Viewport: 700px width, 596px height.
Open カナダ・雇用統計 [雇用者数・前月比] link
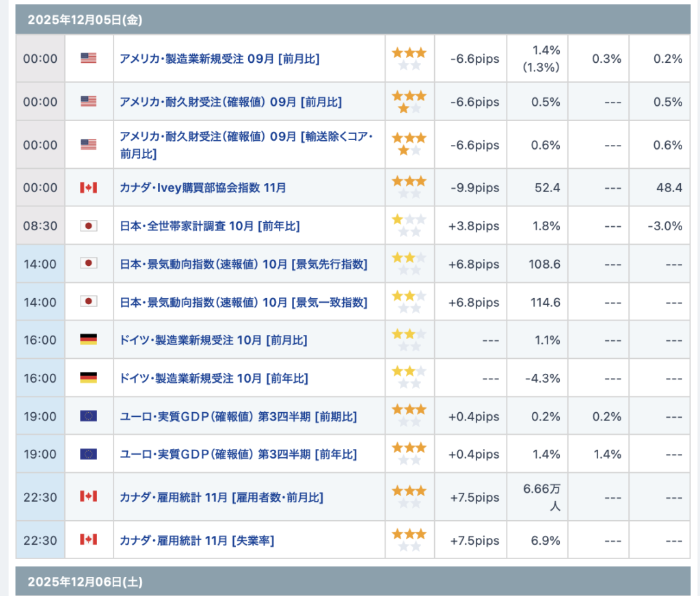[x=221, y=498]
